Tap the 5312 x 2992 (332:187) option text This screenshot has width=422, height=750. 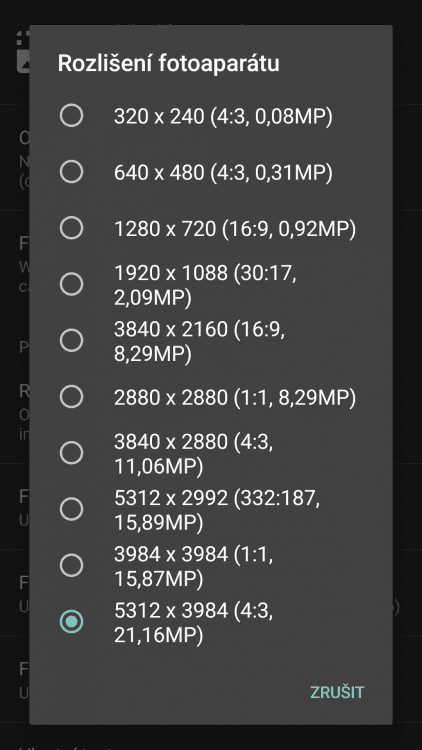217,510
